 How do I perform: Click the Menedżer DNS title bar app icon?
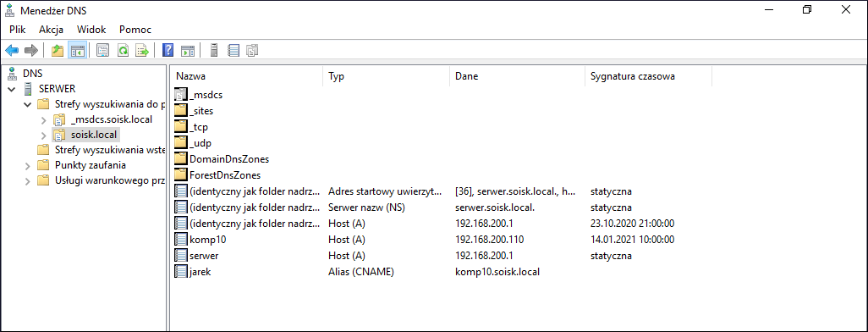tap(9, 10)
